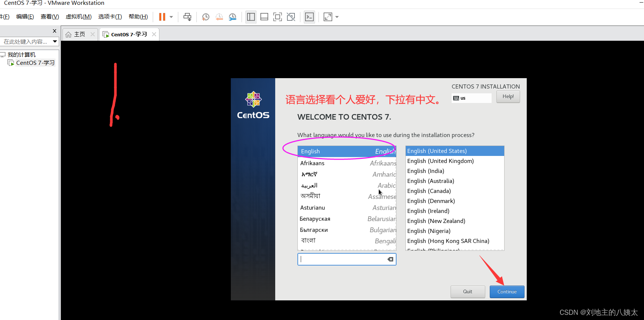This screenshot has width=644, height=320.
Task: Take a snapshot of the VM
Action: click(x=206, y=17)
